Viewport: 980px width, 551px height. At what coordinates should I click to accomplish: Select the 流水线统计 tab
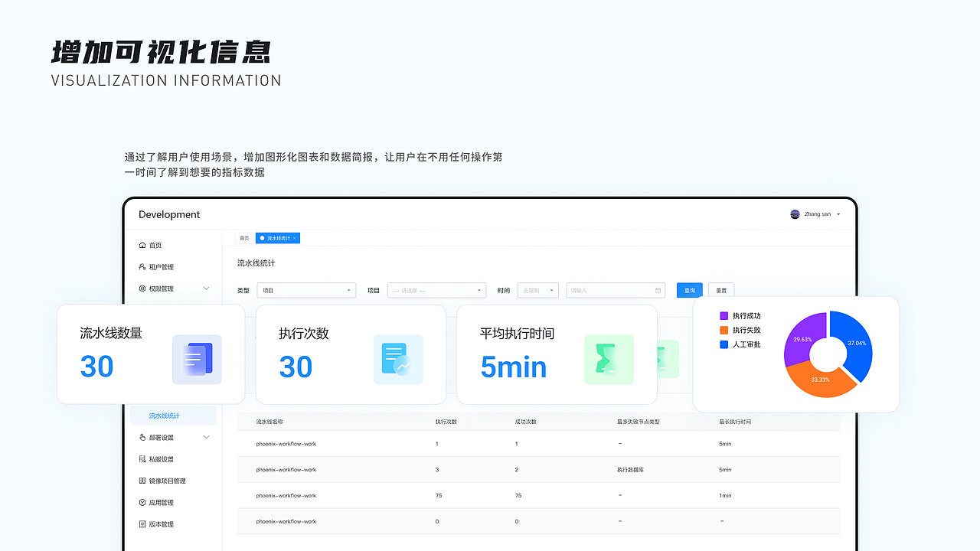pos(277,238)
